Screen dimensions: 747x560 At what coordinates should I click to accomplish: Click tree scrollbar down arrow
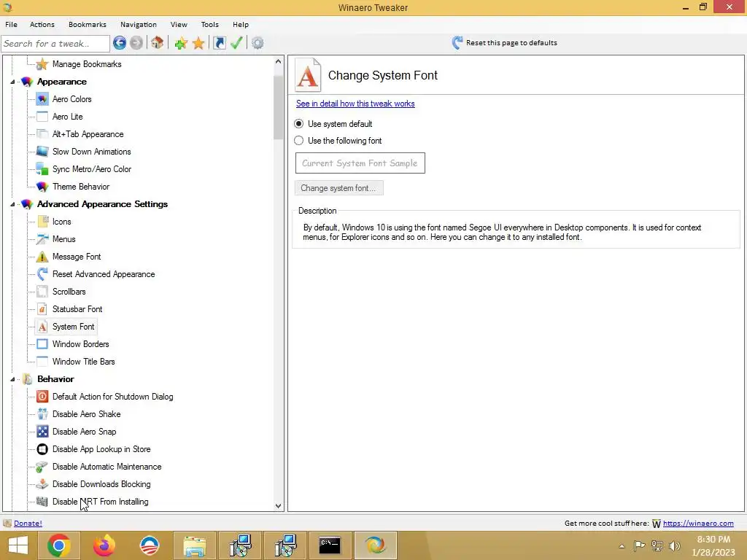click(278, 506)
